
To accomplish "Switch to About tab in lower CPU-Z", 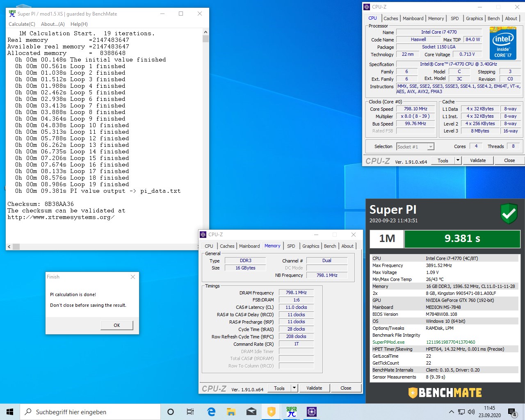I will [x=347, y=246].
